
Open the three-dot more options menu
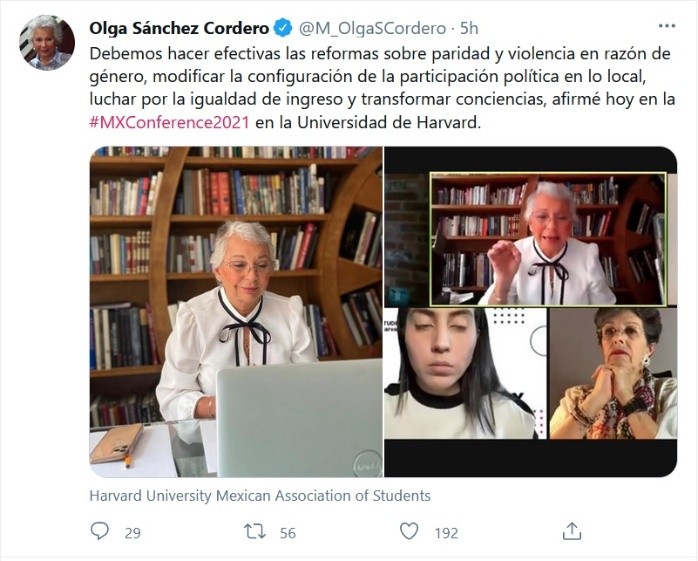click(x=666, y=27)
